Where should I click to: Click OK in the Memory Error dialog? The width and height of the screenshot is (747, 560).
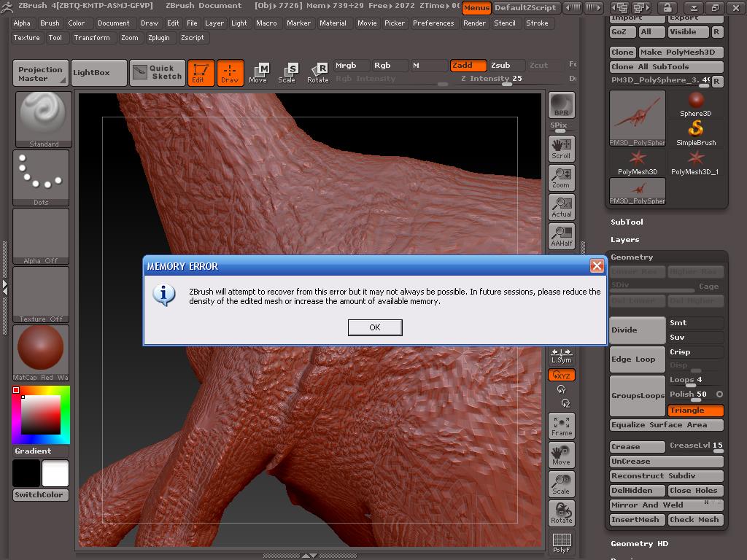click(x=375, y=327)
